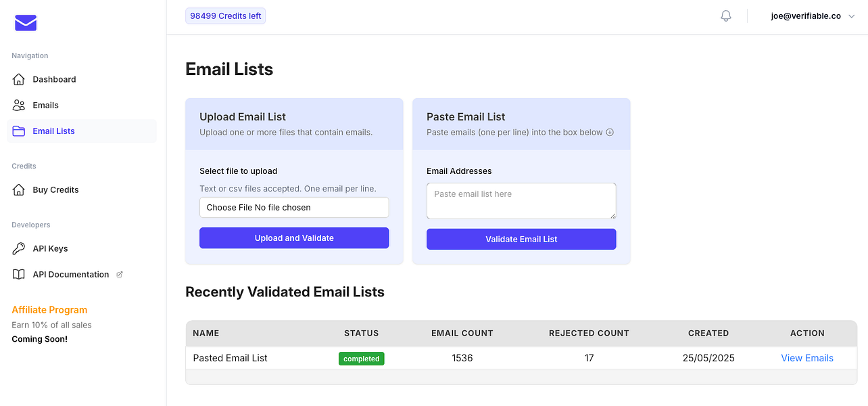Screen dimensions: 868x406
Task: Click the 98499 Credits left badge
Action: pyautogui.click(x=226, y=16)
